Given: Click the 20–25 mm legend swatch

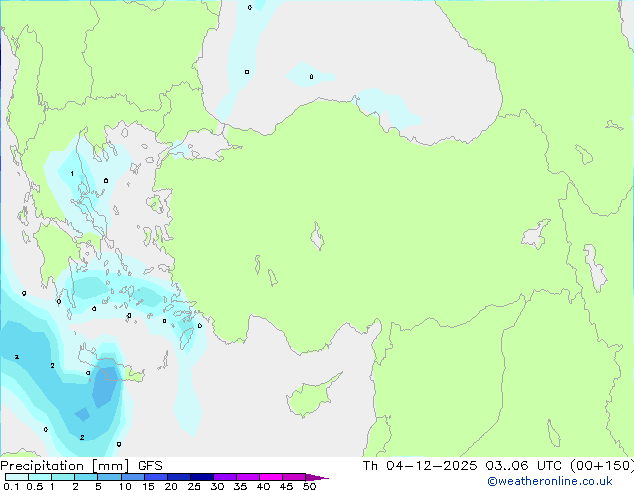Looking at the screenshot, I should tap(178, 477).
